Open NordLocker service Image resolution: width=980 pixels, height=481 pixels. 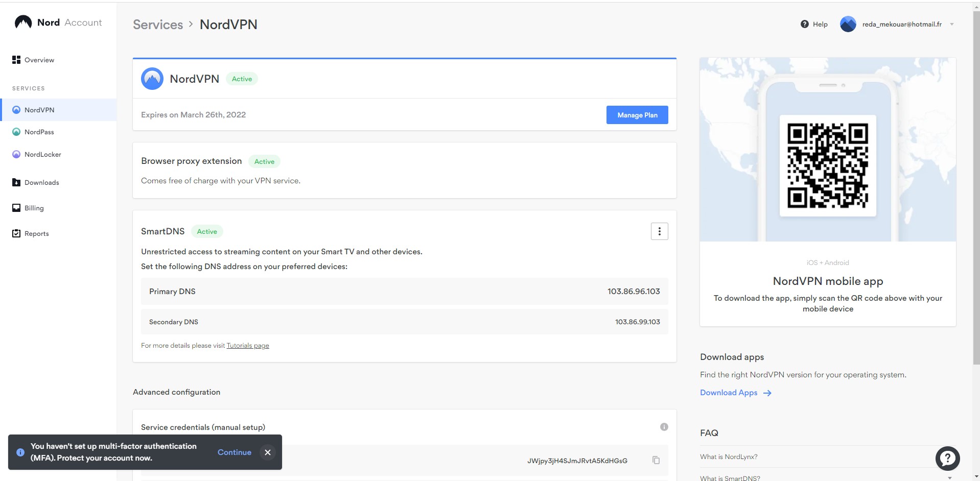pyautogui.click(x=43, y=154)
